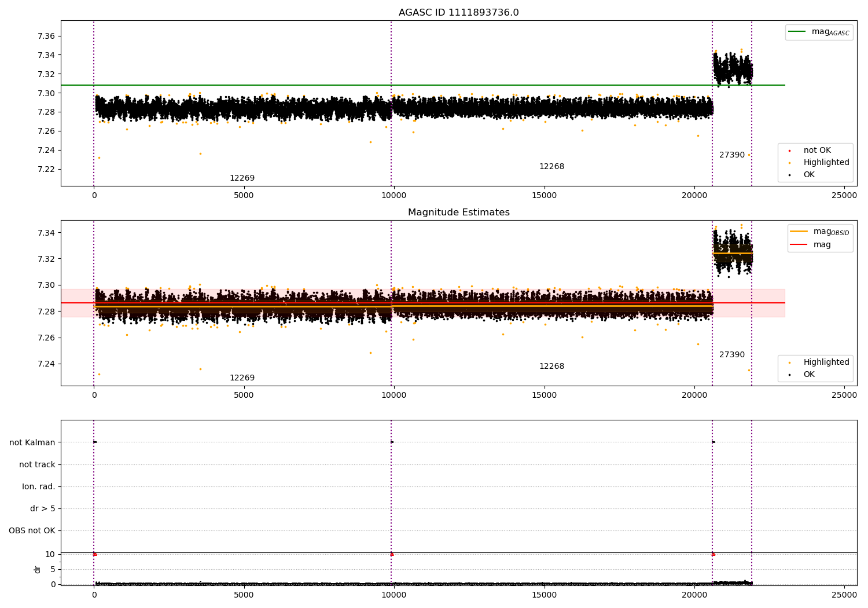Click the 10 tick on the dr axis
The height and width of the screenshot is (608, 868).
(50, 554)
